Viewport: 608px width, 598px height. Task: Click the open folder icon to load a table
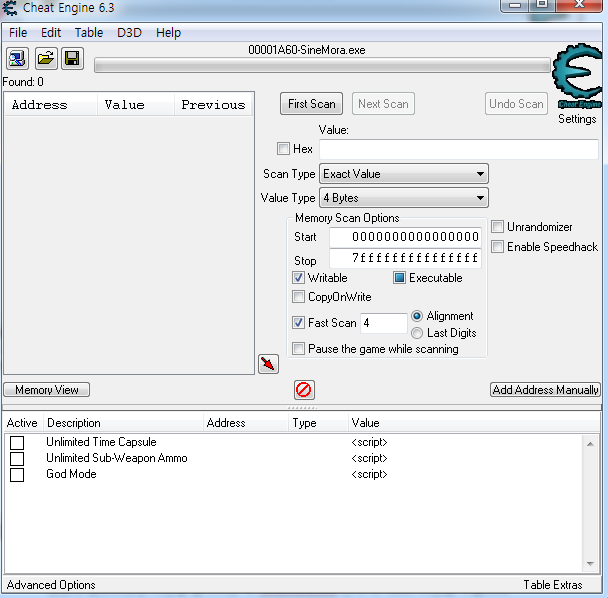coord(46,59)
